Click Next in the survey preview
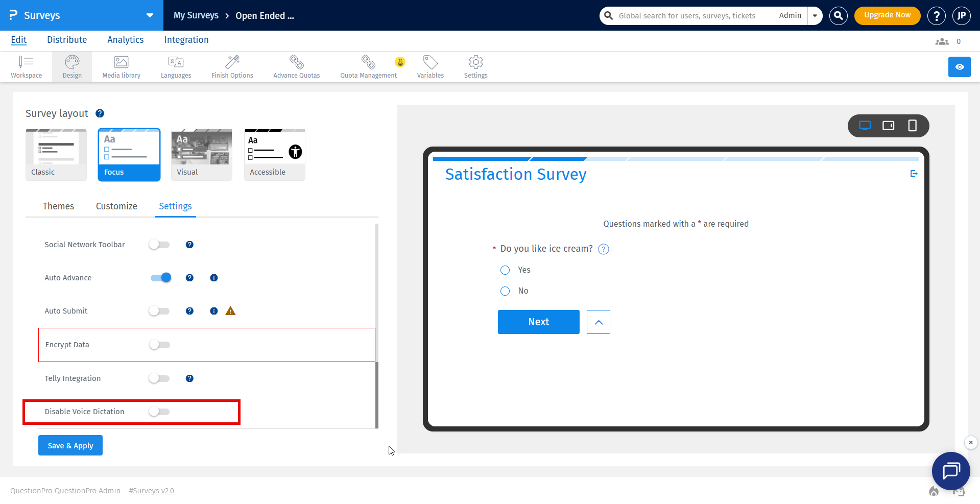Image resolution: width=980 pixels, height=504 pixels. pos(538,322)
